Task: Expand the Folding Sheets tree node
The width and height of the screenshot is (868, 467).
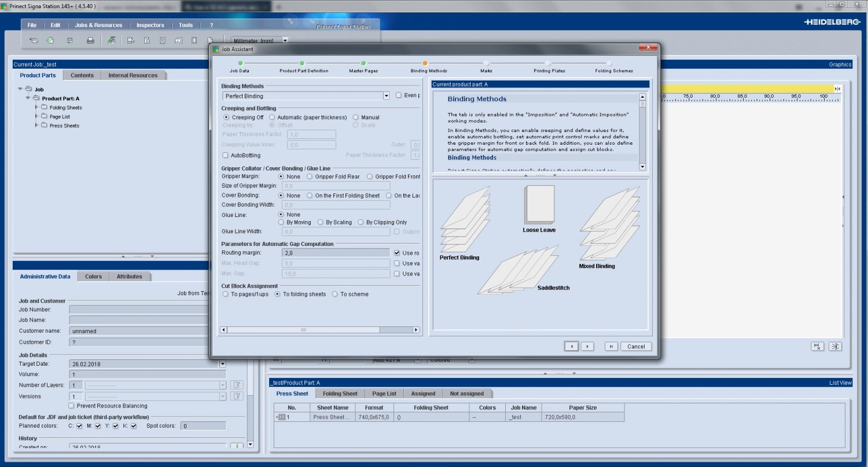Action: pos(36,107)
